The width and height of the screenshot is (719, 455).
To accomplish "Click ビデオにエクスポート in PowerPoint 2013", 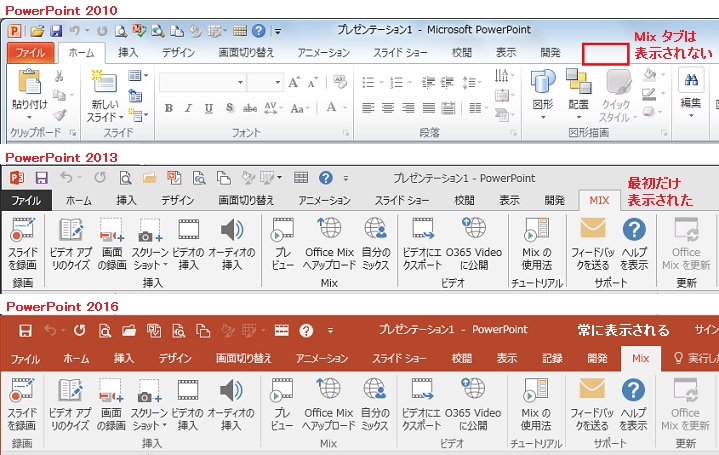I will point(422,244).
